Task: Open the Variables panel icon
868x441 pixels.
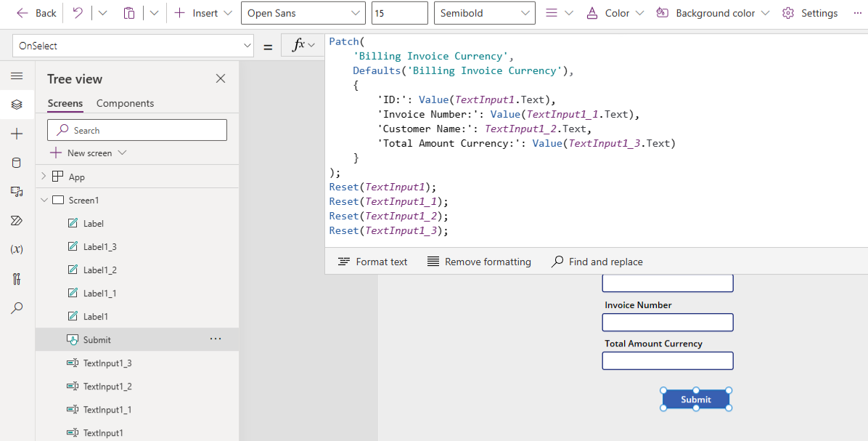Action: pyautogui.click(x=17, y=249)
